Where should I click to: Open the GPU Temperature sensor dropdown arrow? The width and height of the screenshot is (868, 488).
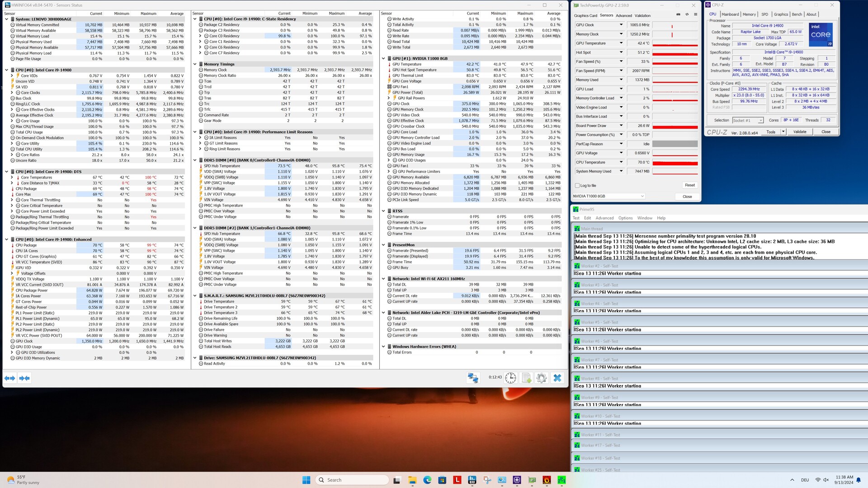[621, 43]
